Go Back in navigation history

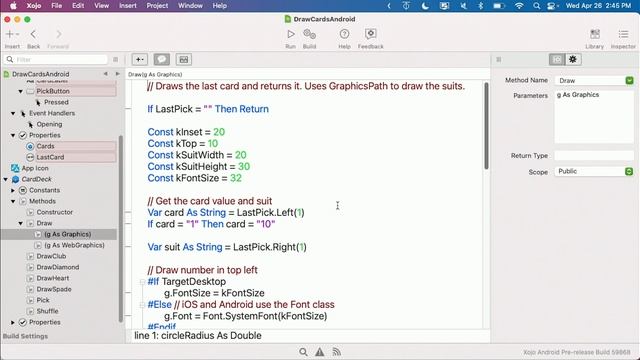(x=33, y=34)
